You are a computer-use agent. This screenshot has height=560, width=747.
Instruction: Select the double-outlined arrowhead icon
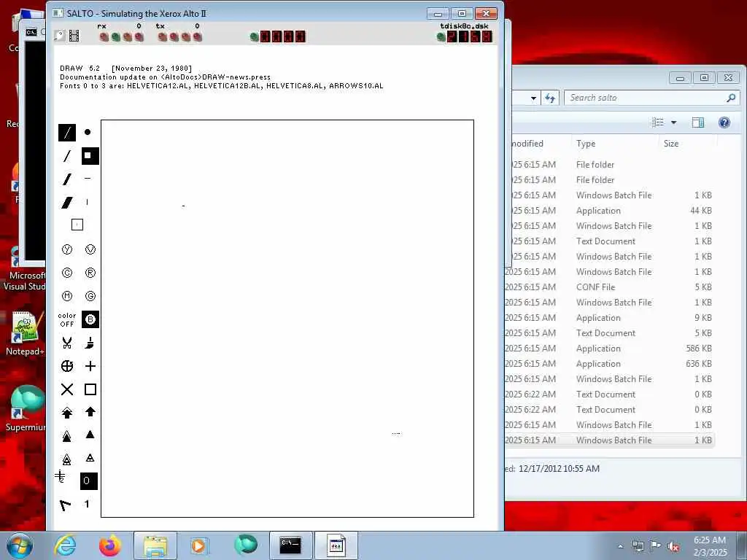click(x=67, y=413)
